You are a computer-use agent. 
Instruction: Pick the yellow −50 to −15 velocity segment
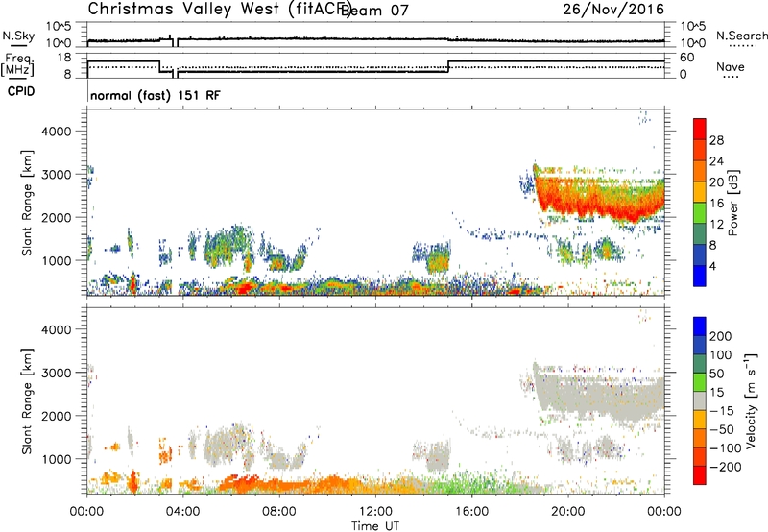700,420
